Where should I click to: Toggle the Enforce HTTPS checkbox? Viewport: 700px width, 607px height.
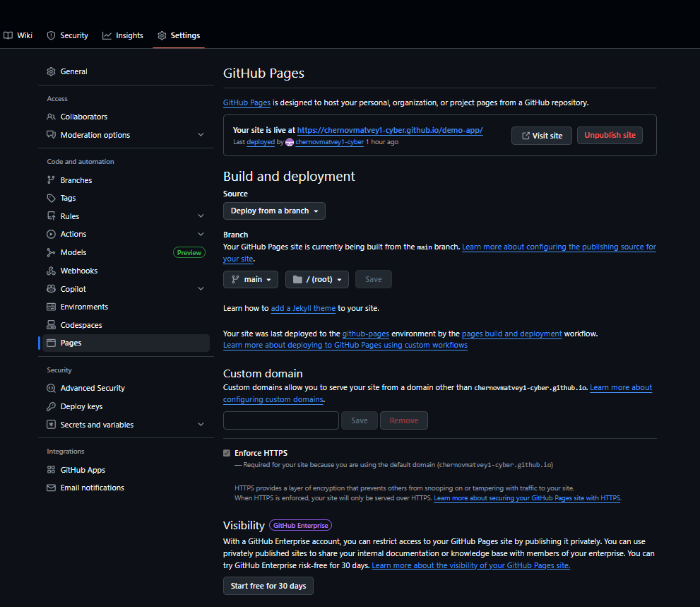click(227, 453)
